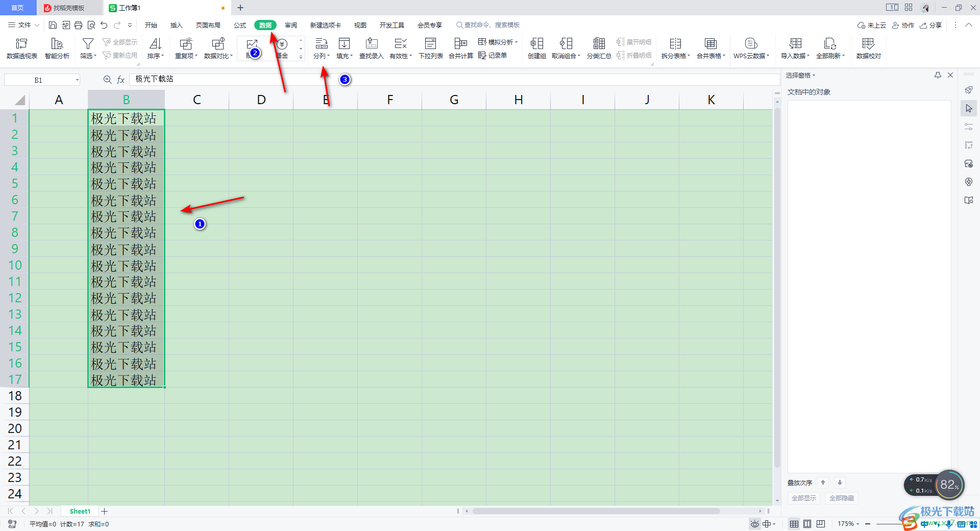Open print preview icon in quick toolbar
This screenshot has width=980, height=531.
pyautogui.click(x=91, y=25)
